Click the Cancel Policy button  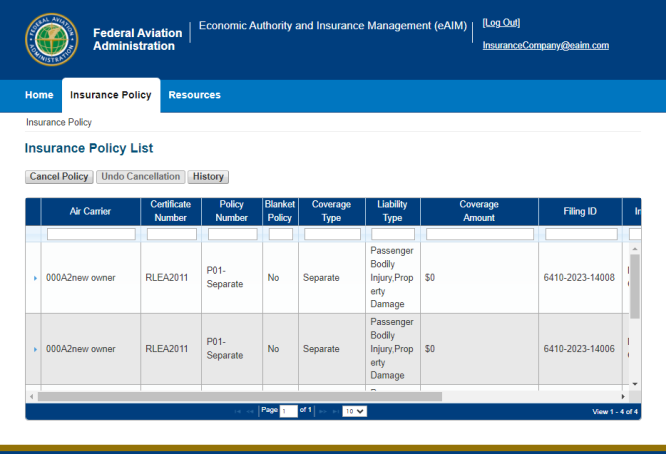tap(59, 177)
